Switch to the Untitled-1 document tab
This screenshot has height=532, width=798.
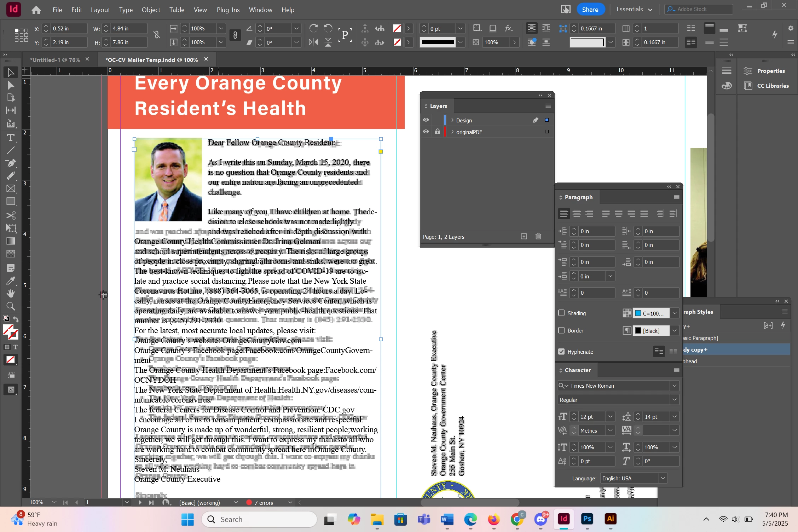(x=55, y=60)
